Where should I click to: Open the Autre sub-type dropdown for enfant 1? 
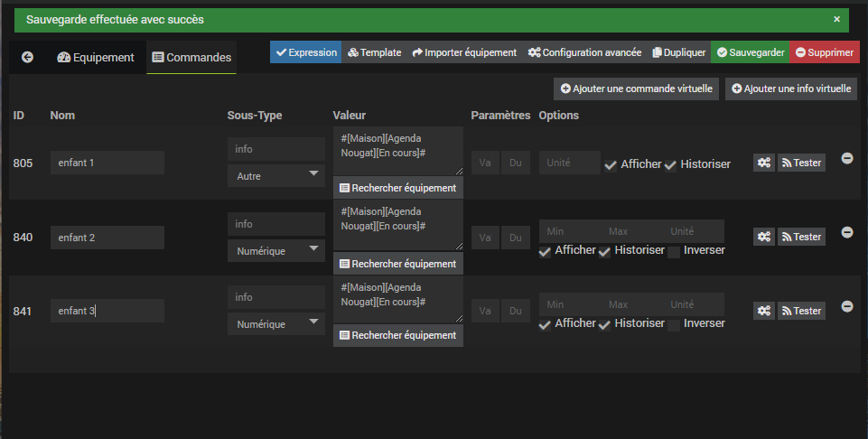[x=276, y=176]
